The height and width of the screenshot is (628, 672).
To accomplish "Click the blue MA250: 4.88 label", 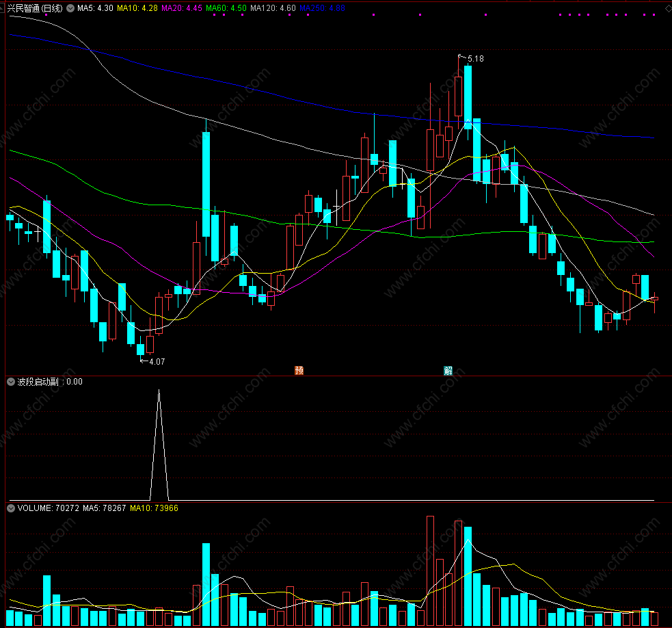I will pyautogui.click(x=322, y=8).
